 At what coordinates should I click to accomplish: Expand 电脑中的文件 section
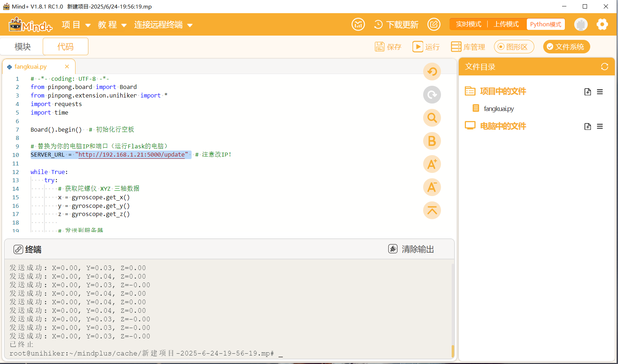click(503, 126)
